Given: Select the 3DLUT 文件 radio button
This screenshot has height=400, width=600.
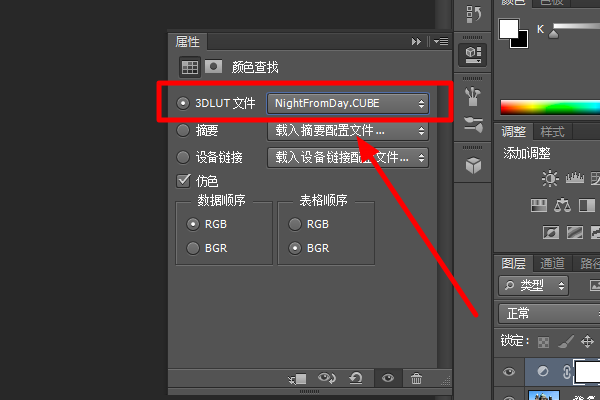Looking at the screenshot, I should coord(183,103).
